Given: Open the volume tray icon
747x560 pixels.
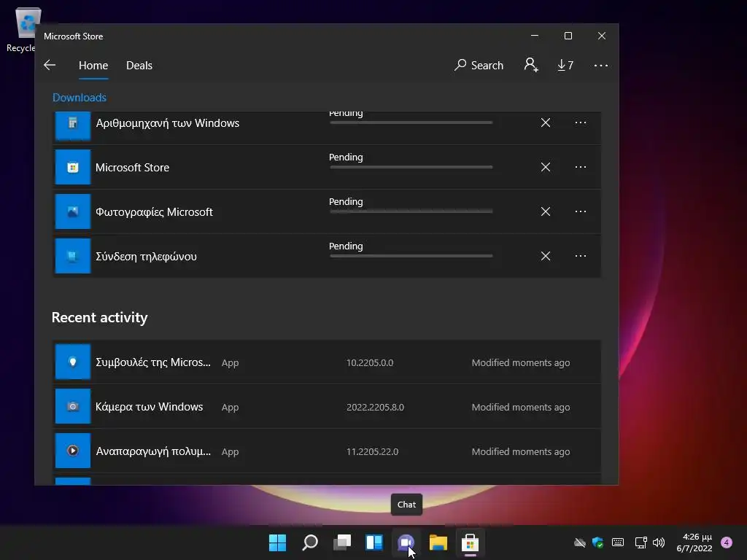Looking at the screenshot, I should point(659,542).
